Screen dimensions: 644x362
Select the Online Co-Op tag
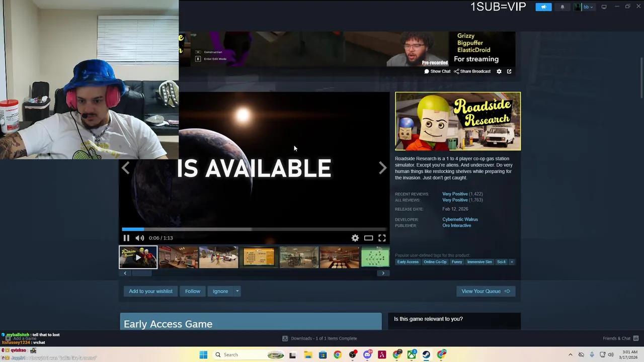[x=435, y=262]
